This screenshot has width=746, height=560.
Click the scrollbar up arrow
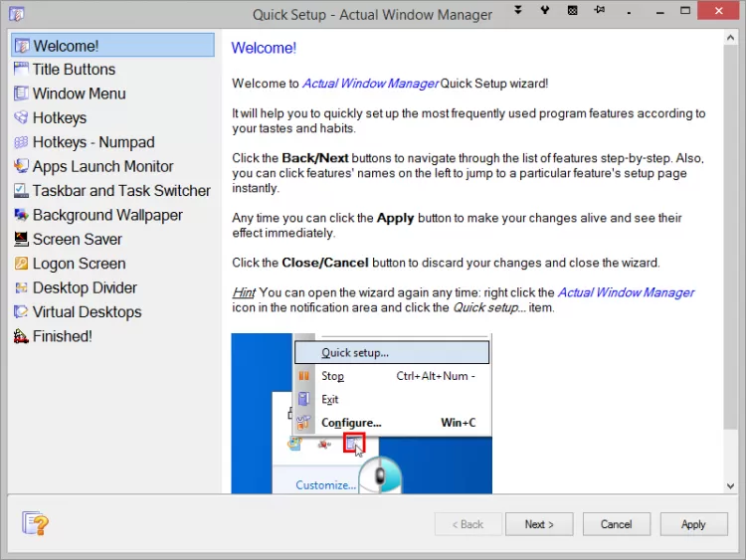coord(730,38)
